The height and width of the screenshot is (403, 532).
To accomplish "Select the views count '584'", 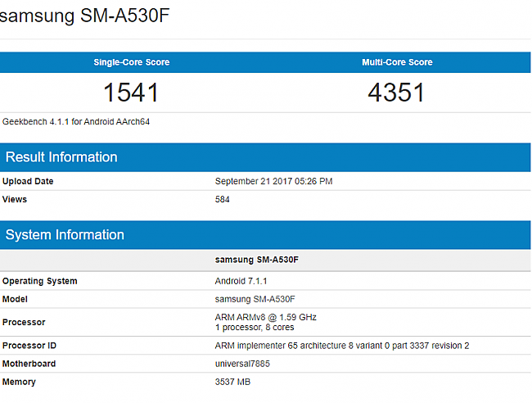I will tap(223, 199).
